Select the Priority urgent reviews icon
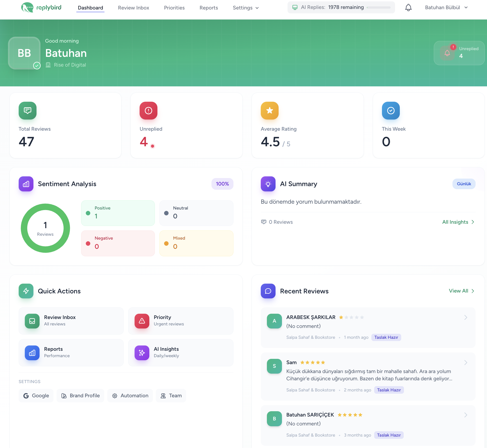 pos(142,321)
